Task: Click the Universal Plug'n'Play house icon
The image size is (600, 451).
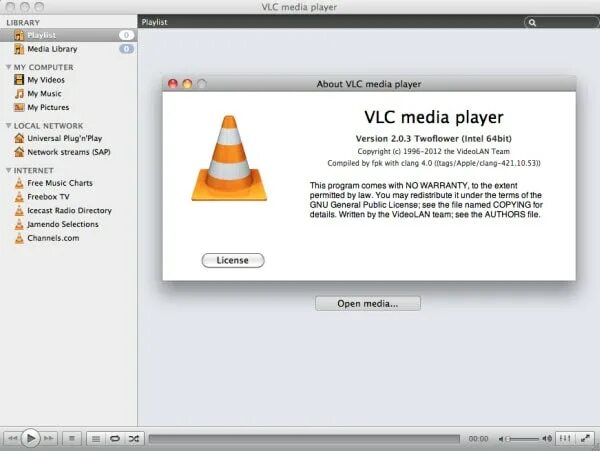Action: coord(19,138)
